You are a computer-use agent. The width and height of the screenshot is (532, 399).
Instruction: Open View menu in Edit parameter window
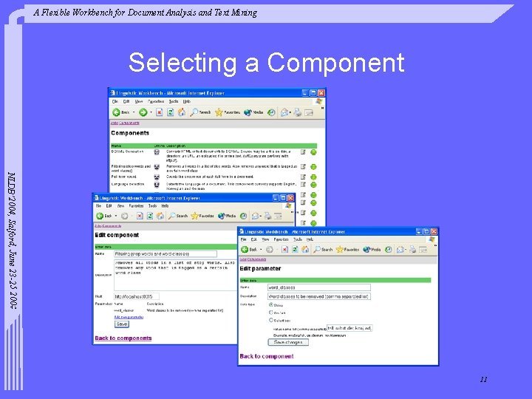(265, 239)
